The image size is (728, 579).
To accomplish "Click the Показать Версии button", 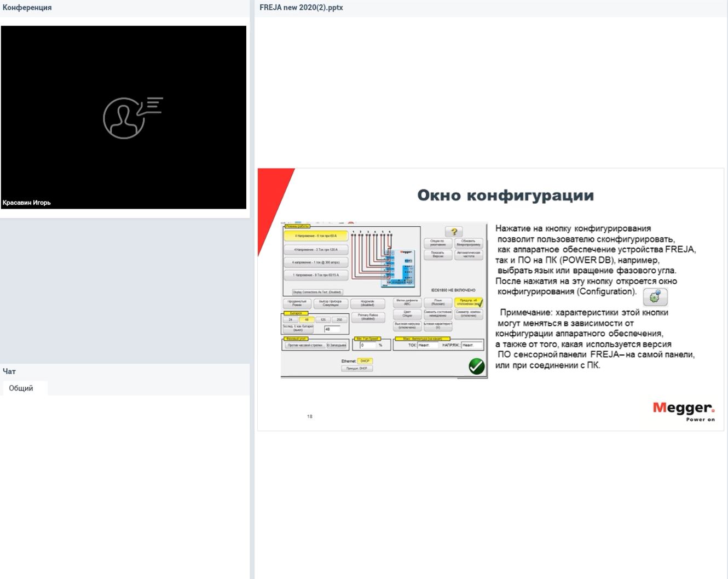I will [437, 255].
